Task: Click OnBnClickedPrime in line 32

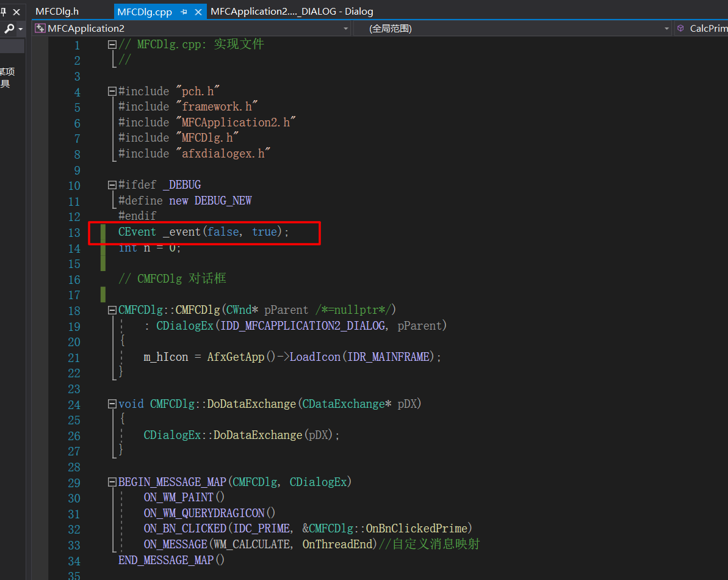Action: tap(416, 529)
